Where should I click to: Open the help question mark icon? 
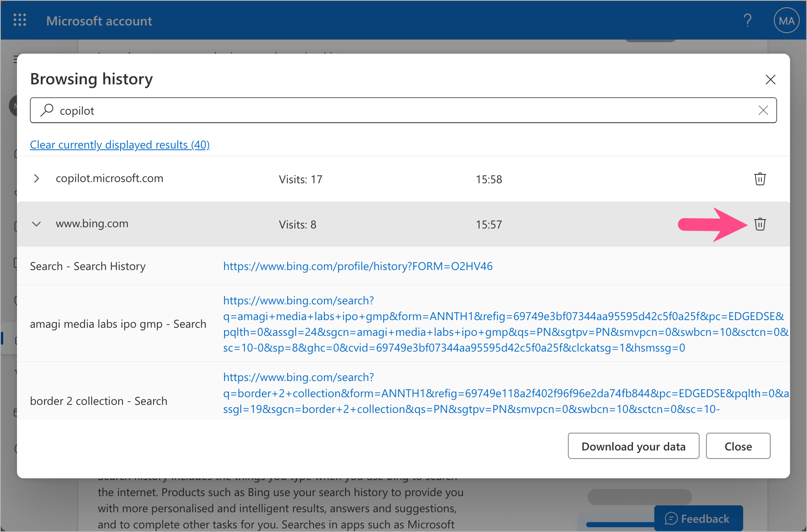pos(748,20)
